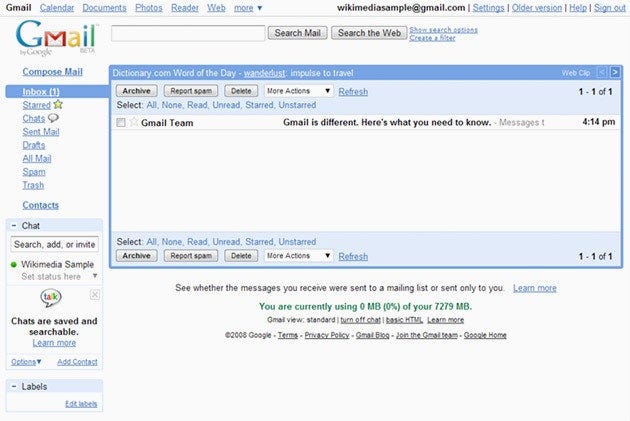Image resolution: width=630 pixels, height=421 pixels.
Task: Collapse the Chat panel
Action: coord(14,226)
